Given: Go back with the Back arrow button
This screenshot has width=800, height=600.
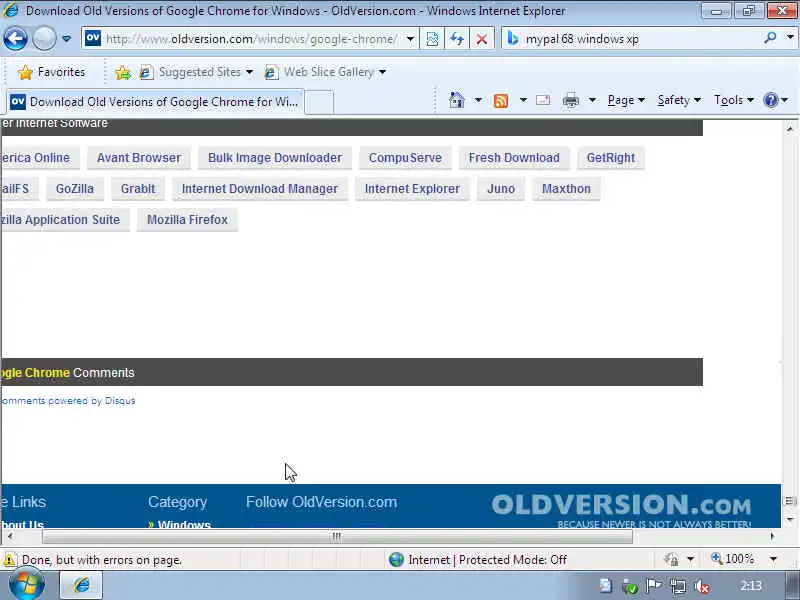Looking at the screenshot, I should tap(15, 38).
